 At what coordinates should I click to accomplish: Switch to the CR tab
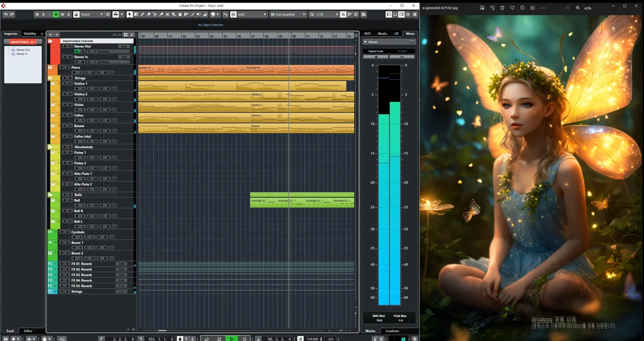click(x=396, y=34)
